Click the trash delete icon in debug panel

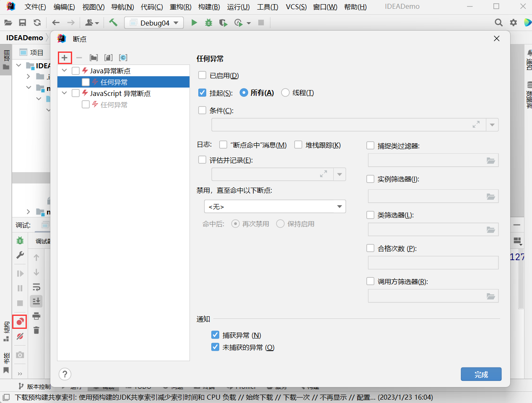(36, 330)
